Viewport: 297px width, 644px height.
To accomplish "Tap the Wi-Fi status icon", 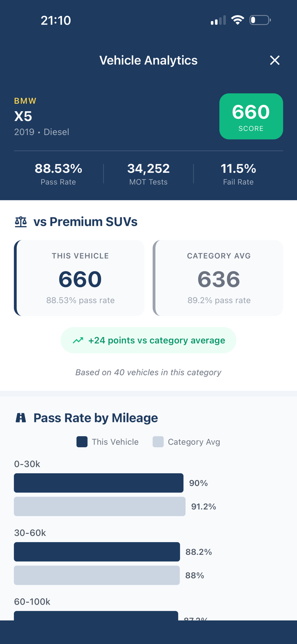I will (238, 20).
